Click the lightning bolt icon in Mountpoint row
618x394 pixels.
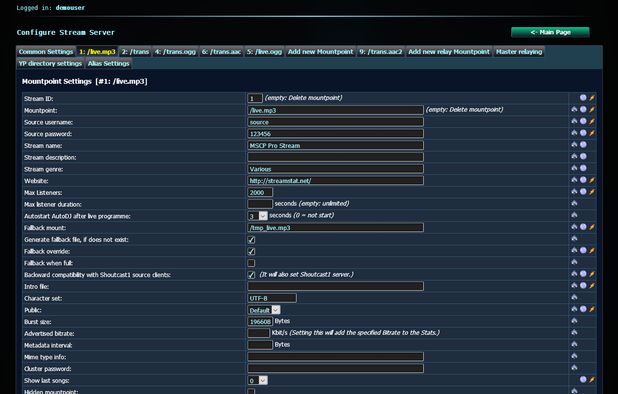click(x=592, y=110)
